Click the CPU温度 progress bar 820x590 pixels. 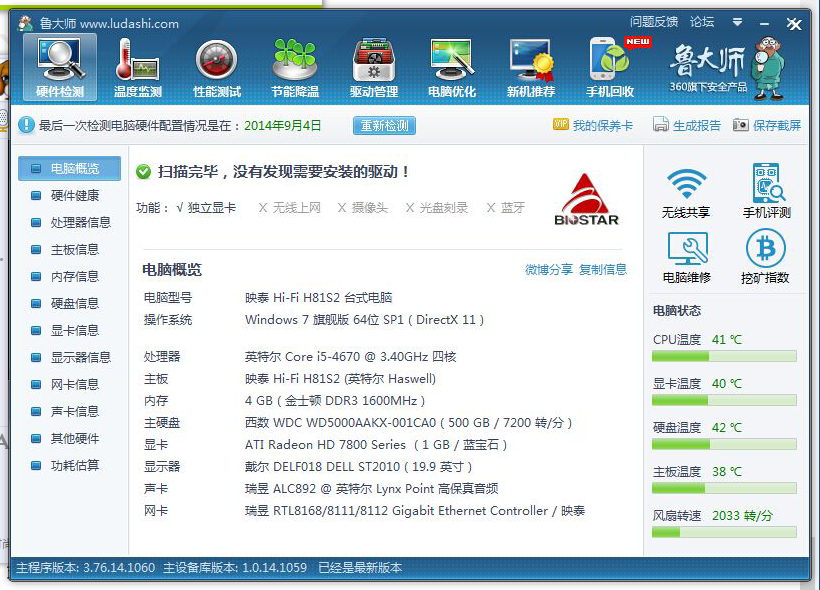pos(724,357)
